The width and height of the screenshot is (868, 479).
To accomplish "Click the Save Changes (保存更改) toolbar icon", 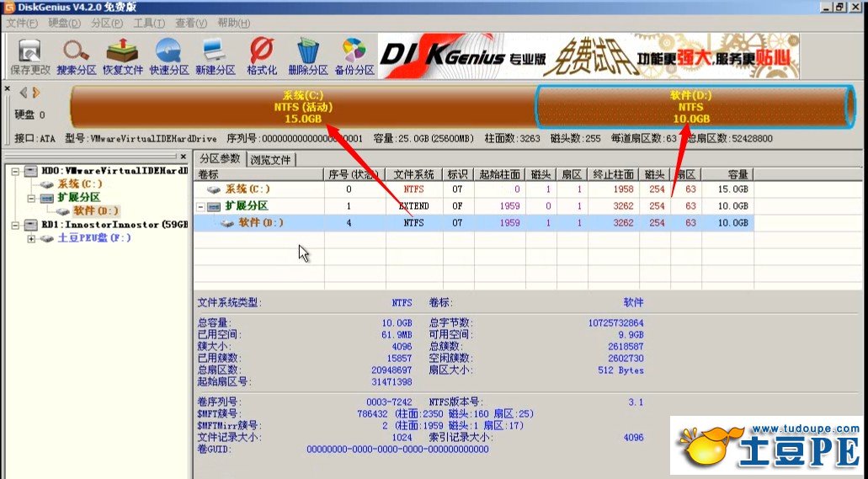I will [30, 56].
